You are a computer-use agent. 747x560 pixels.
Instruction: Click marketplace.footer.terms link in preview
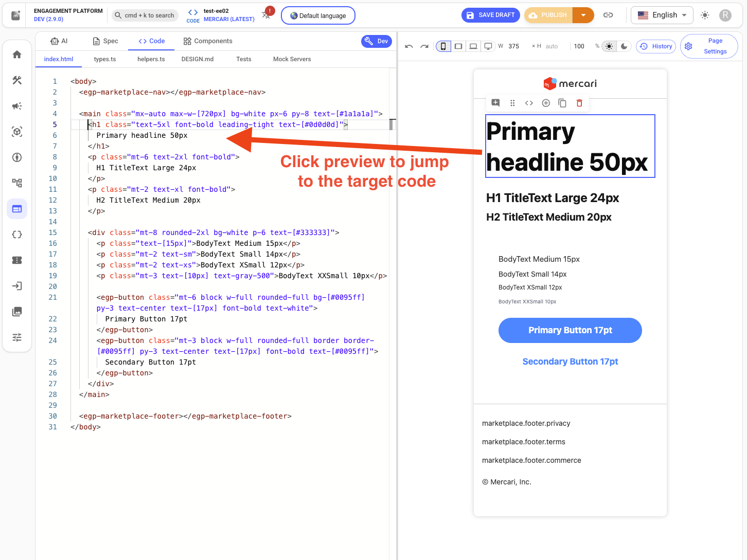[524, 442]
